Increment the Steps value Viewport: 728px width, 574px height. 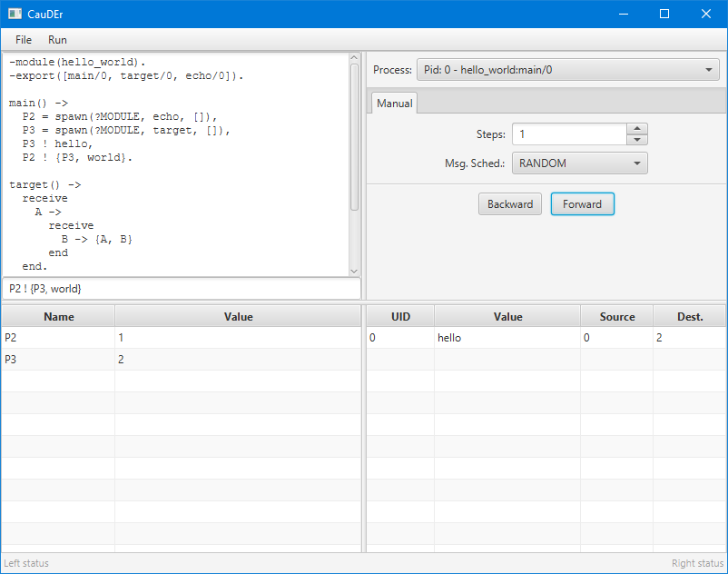(x=637, y=129)
